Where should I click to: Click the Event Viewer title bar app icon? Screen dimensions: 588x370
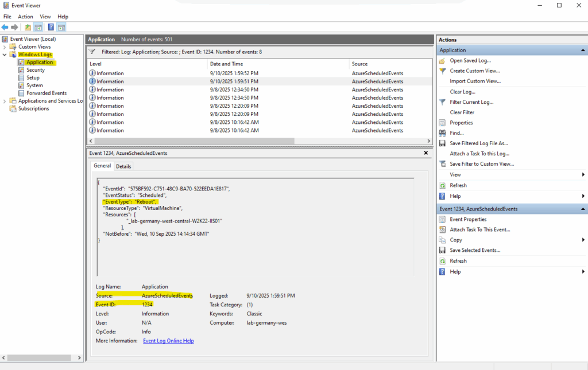click(6, 6)
